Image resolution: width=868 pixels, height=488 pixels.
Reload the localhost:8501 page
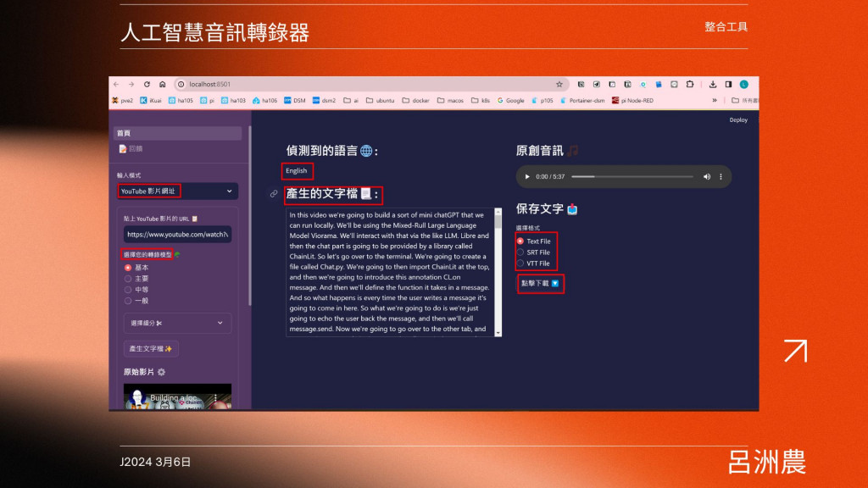147,84
